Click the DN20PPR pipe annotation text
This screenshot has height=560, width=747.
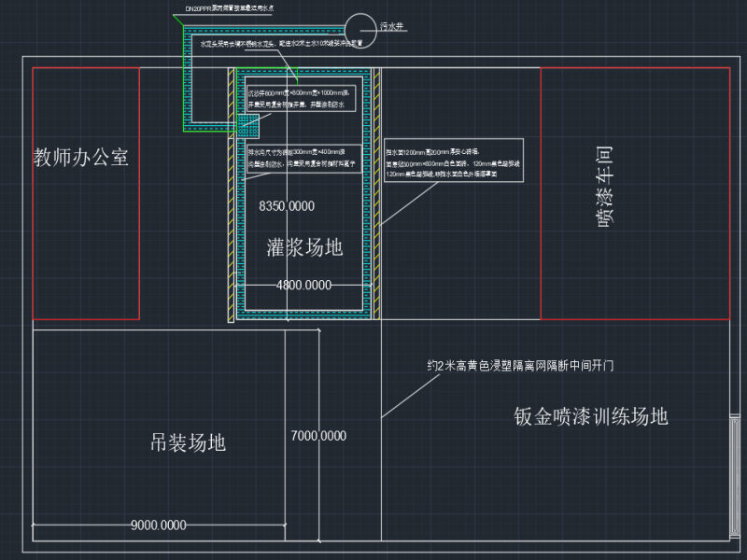pos(230,8)
